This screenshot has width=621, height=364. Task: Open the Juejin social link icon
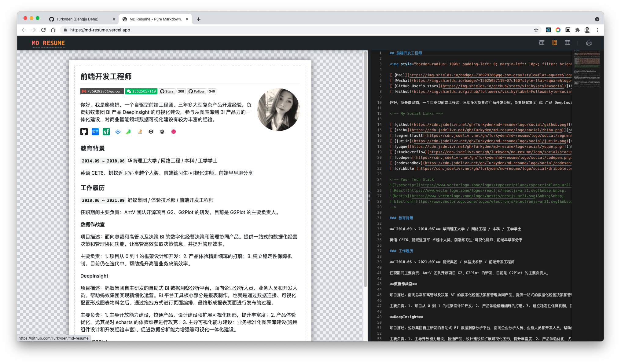point(117,132)
